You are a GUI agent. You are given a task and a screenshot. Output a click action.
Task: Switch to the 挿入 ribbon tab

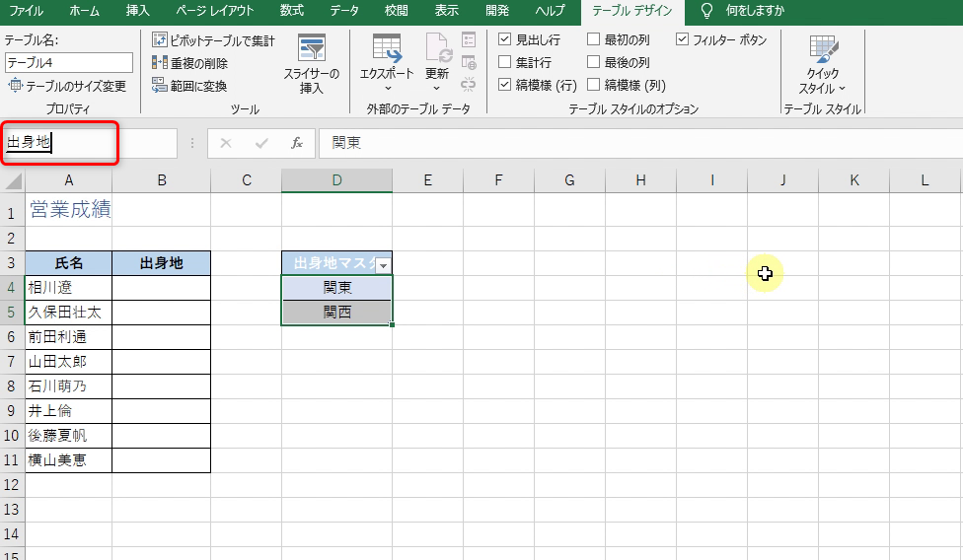138,11
